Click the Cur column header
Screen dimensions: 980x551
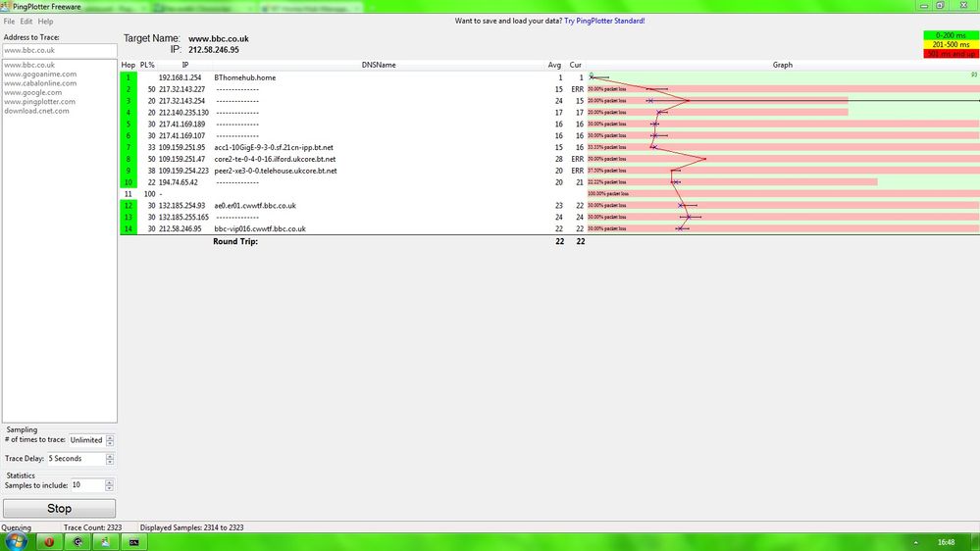(576, 65)
